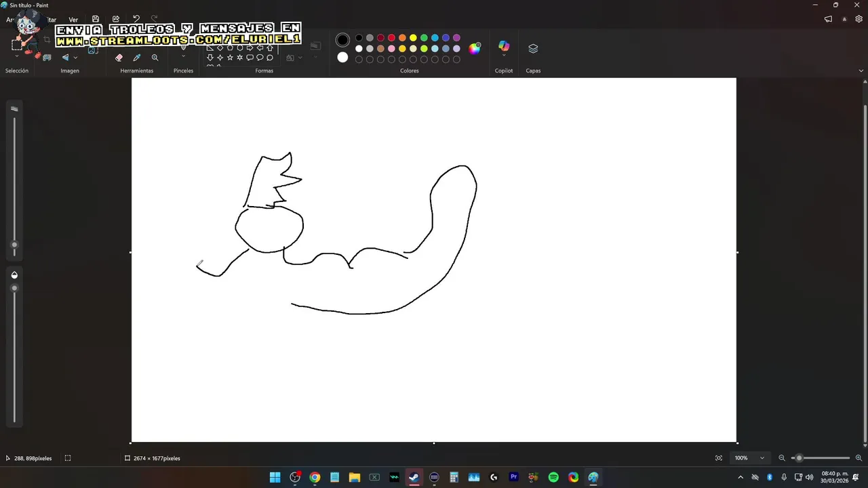
Task: Click the opacity slider handle
Action: point(14,288)
